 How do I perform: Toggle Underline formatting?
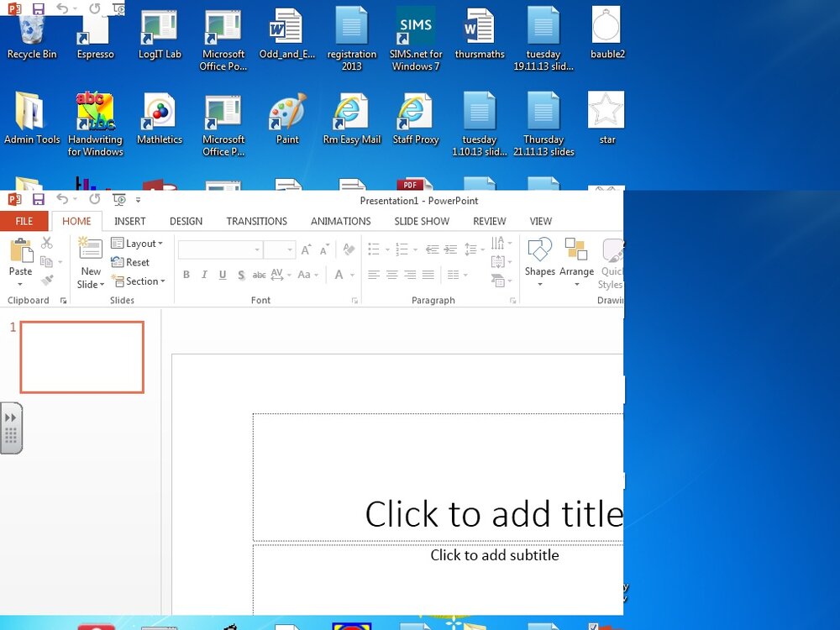tap(223, 275)
